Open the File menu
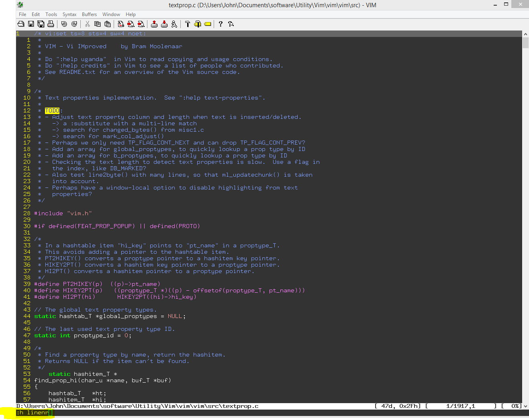 pos(22,14)
